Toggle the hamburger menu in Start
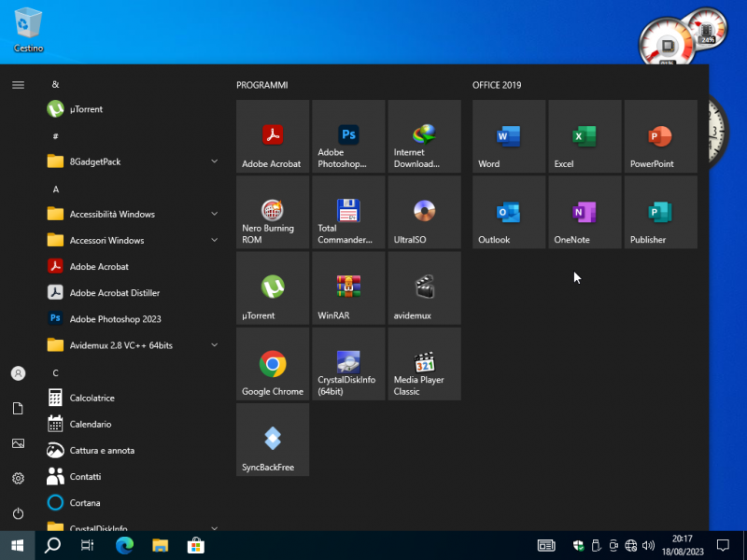The height and width of the screenshot is (560, 747). [18, 85]
